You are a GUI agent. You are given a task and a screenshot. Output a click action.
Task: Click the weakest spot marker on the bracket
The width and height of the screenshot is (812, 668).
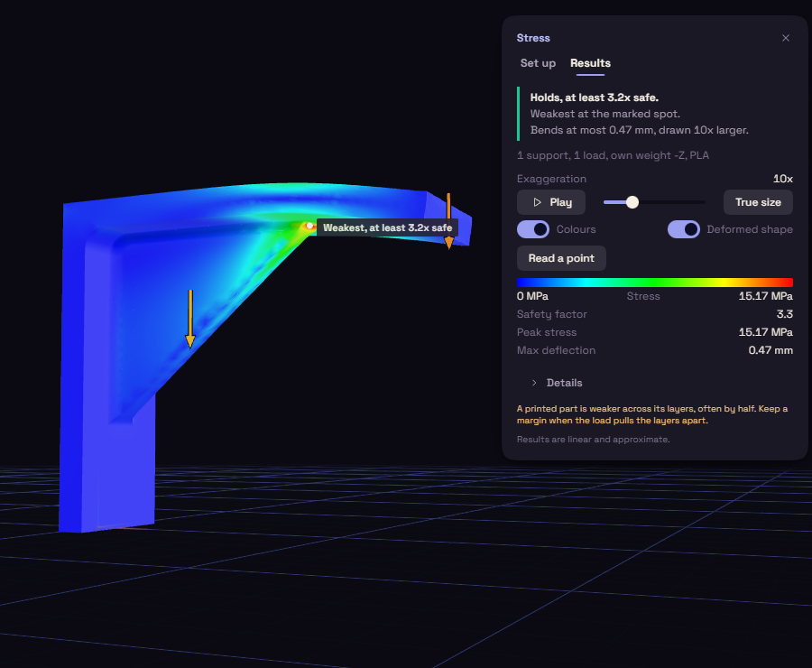309,226
